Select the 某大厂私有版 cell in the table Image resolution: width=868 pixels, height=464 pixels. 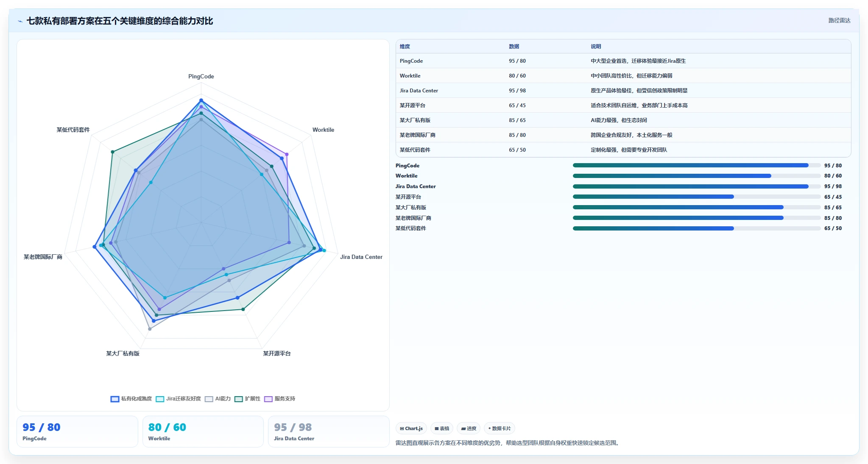[415, 120]
